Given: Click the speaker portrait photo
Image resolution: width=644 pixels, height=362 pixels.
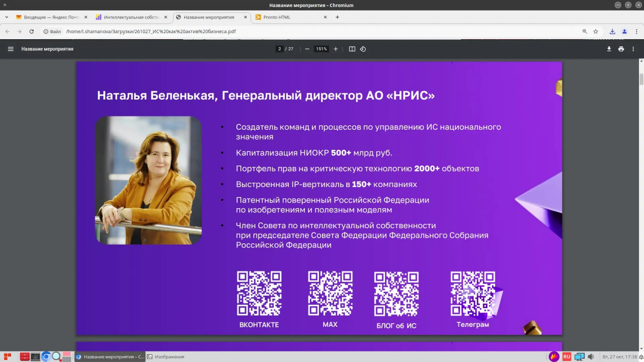Looking at the screenshot, I should (148, 180).
